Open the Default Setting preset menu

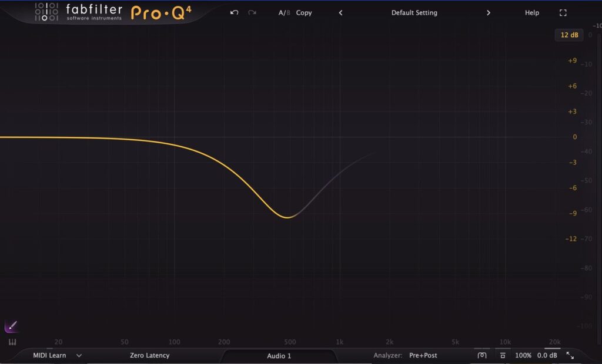coord(414,13)
